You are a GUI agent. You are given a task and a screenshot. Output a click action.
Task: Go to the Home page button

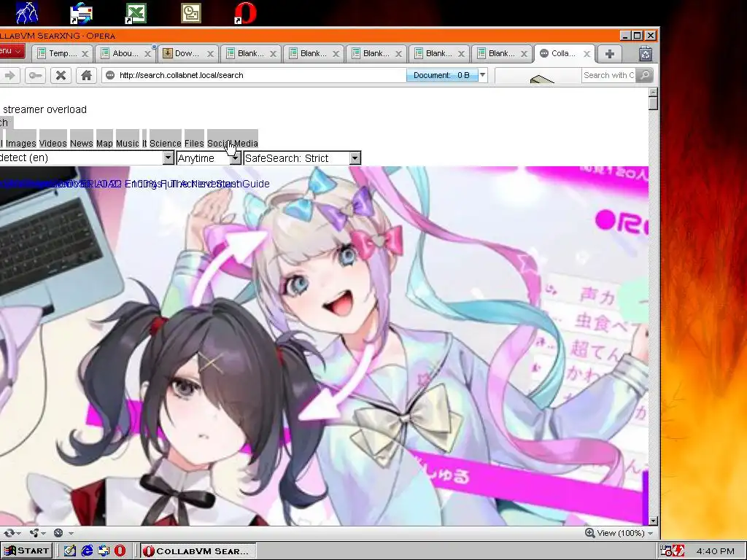point(86,75)
